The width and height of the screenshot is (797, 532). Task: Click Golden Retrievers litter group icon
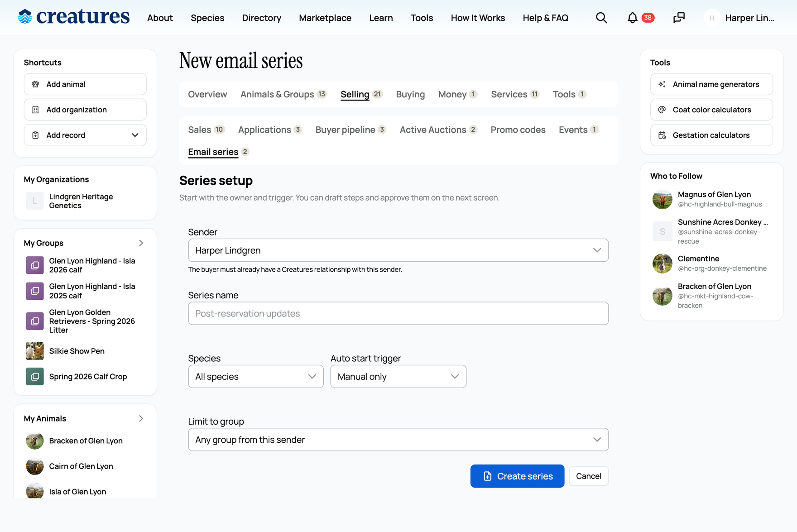click(35, 321)
